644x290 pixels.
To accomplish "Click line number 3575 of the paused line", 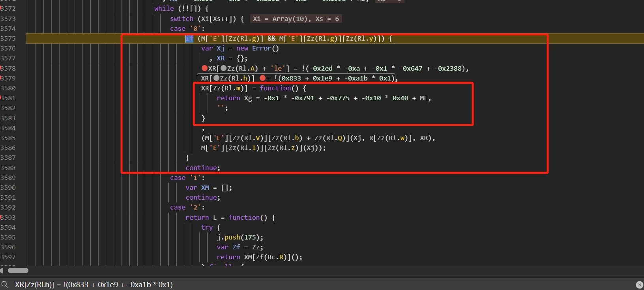I will tap(8, 38).
